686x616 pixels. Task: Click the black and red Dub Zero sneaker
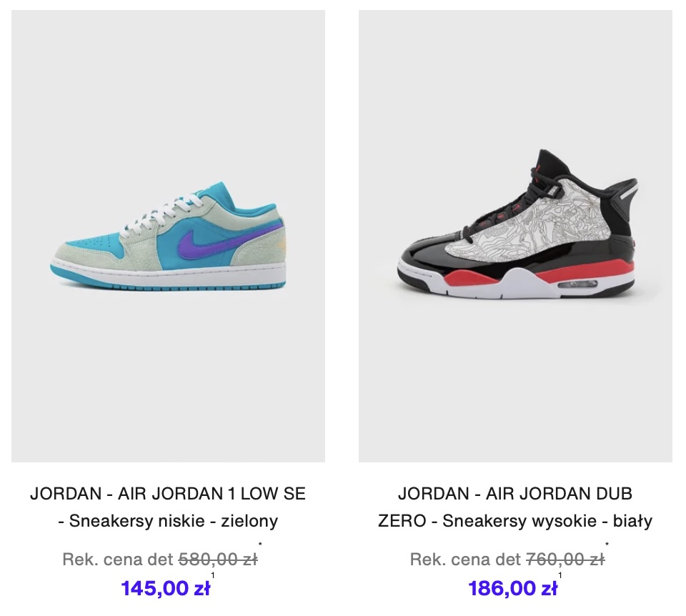pos(517,224)
